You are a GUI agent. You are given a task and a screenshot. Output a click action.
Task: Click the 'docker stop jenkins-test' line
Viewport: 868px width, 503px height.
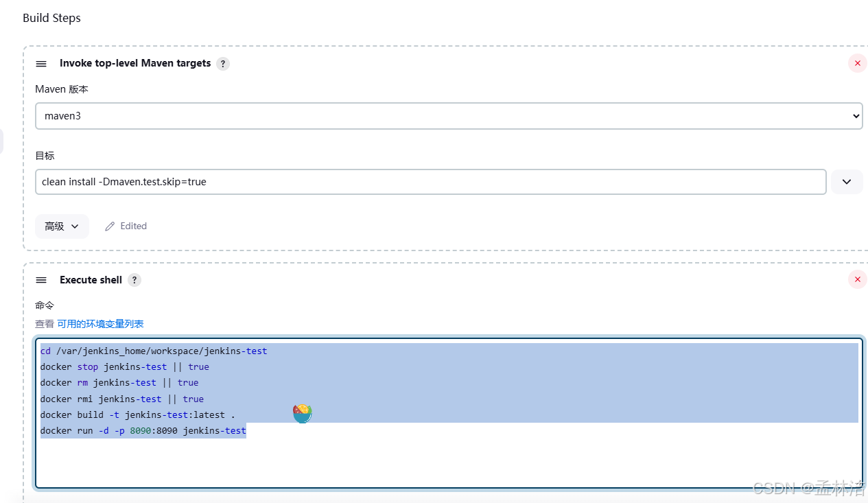point(124,366)
